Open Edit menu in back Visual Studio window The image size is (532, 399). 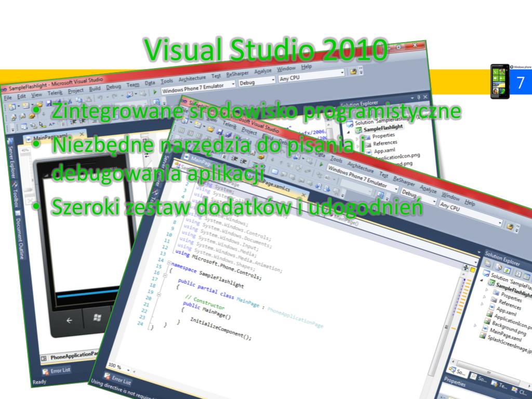click(x=21, y=96)
